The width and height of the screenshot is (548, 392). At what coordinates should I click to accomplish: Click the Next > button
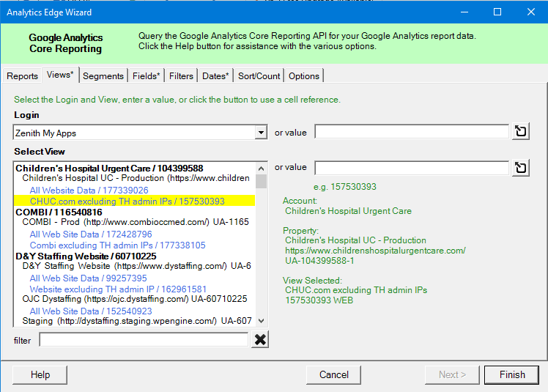tap(452, 375)
